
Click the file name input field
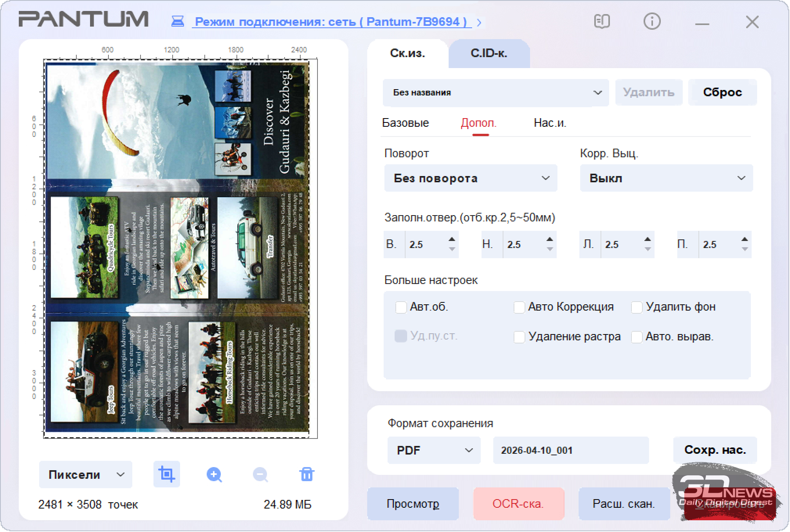pos(570,450)
